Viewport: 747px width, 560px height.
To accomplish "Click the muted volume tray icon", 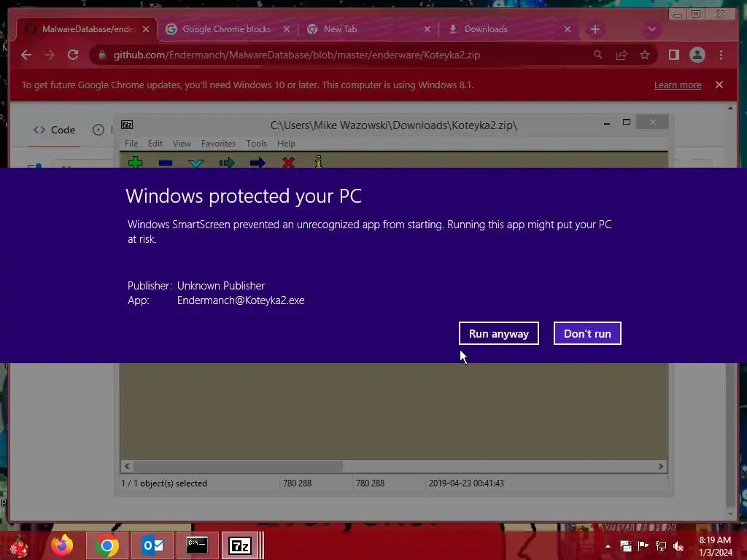I will tap(678, 546).
